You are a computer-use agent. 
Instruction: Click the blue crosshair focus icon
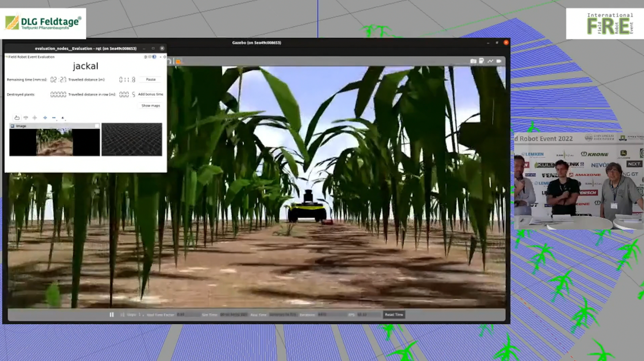click(45, 118)
